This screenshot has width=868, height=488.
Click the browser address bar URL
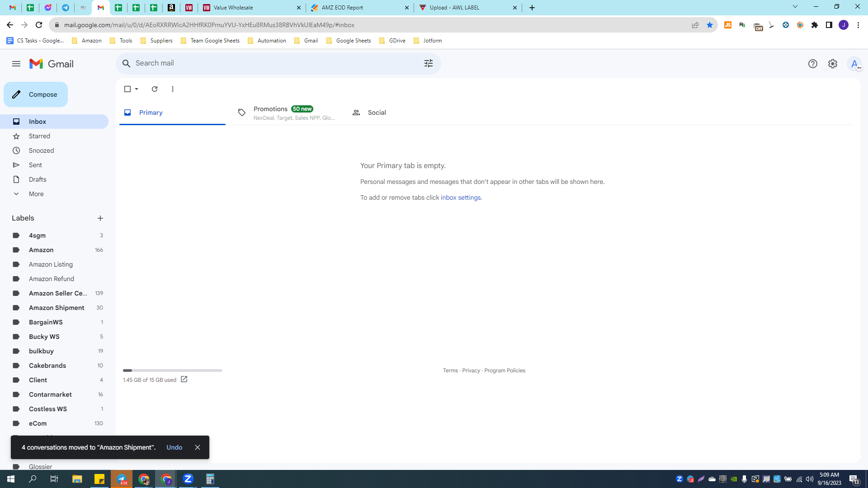[209, 25]
